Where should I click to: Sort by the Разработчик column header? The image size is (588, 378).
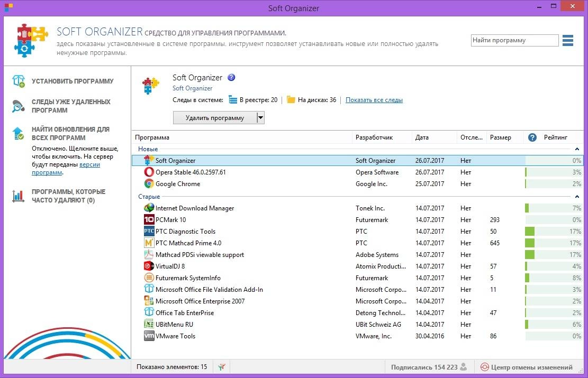[x=382, y=137]
